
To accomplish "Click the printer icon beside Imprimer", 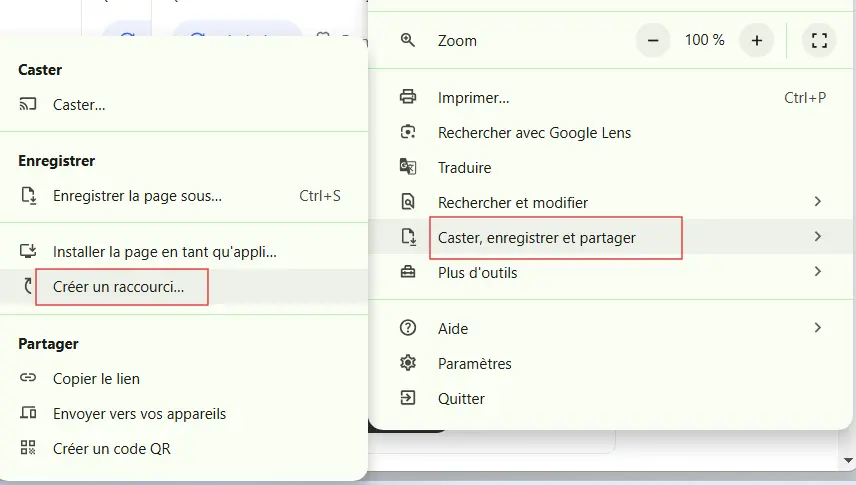I will click(x=408, y=97).
